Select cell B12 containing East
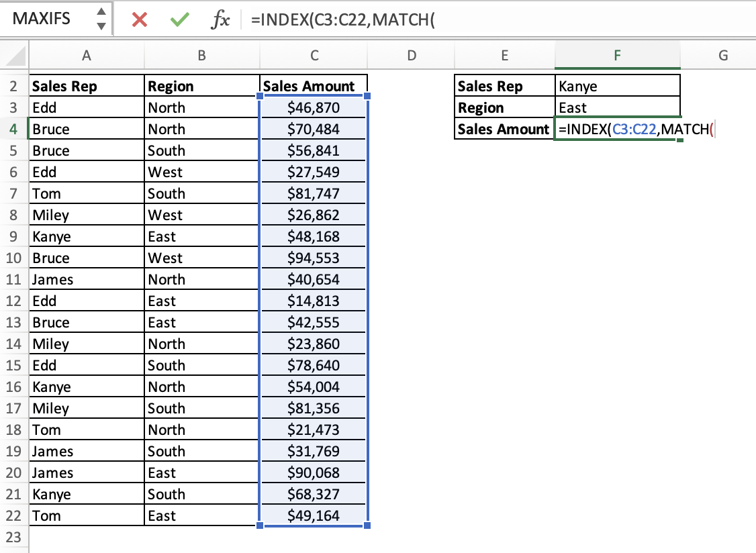This screenshot has height=553, width=756. pos(201,301)
